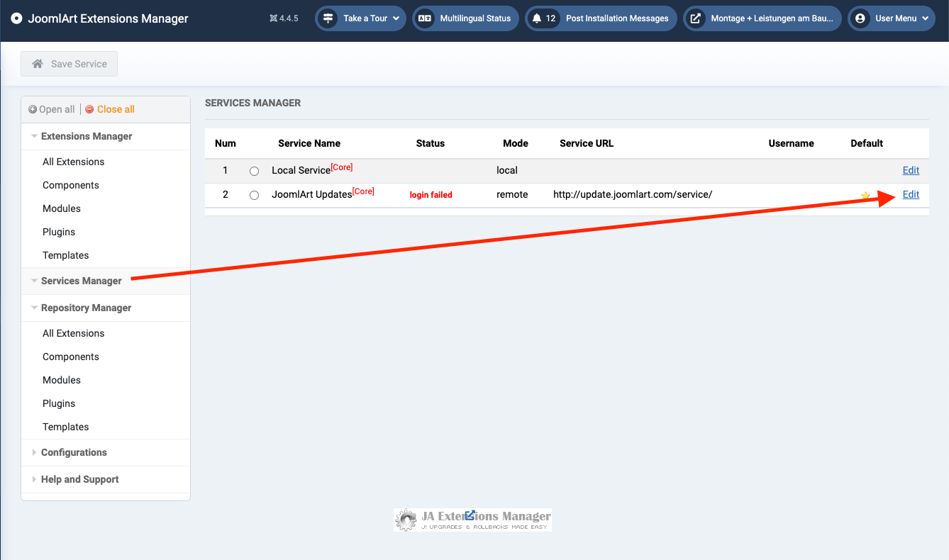Click the red icon beside Close all

pyautogui.click(x=89, y=109)
